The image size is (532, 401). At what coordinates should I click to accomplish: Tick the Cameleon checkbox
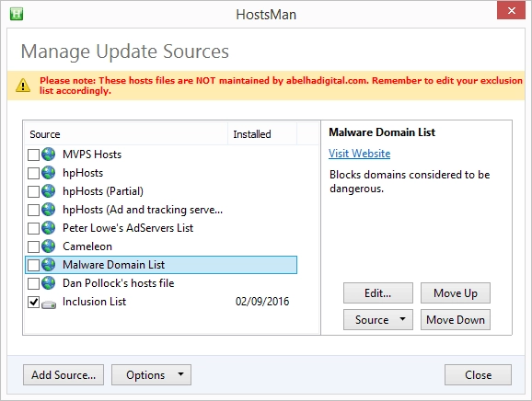pos(33,246)
